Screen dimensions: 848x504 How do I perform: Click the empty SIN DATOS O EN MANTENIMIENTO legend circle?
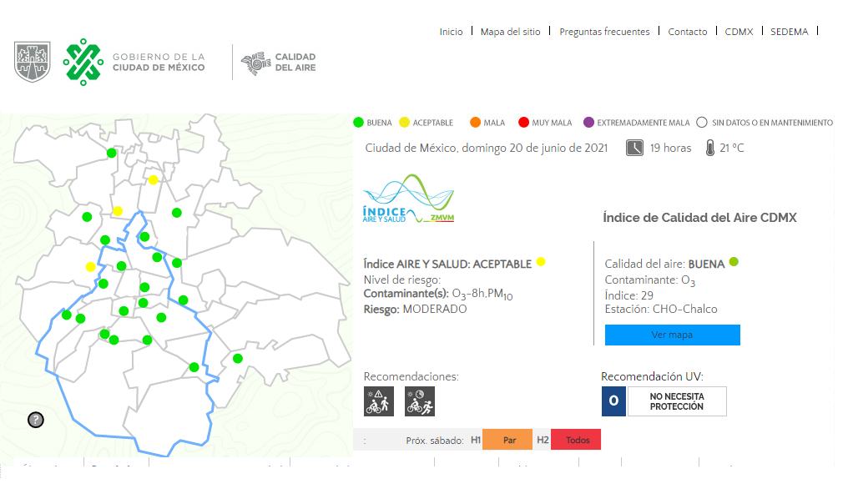click(x=702, y=123)
